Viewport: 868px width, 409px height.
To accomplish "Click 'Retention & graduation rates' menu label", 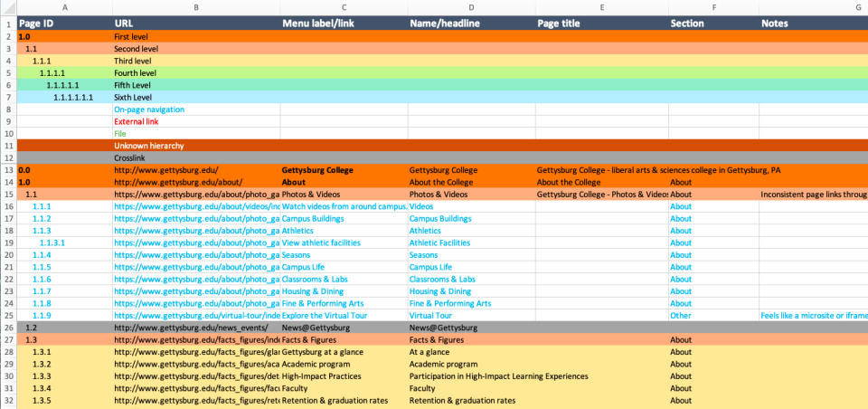I will 344,400.
